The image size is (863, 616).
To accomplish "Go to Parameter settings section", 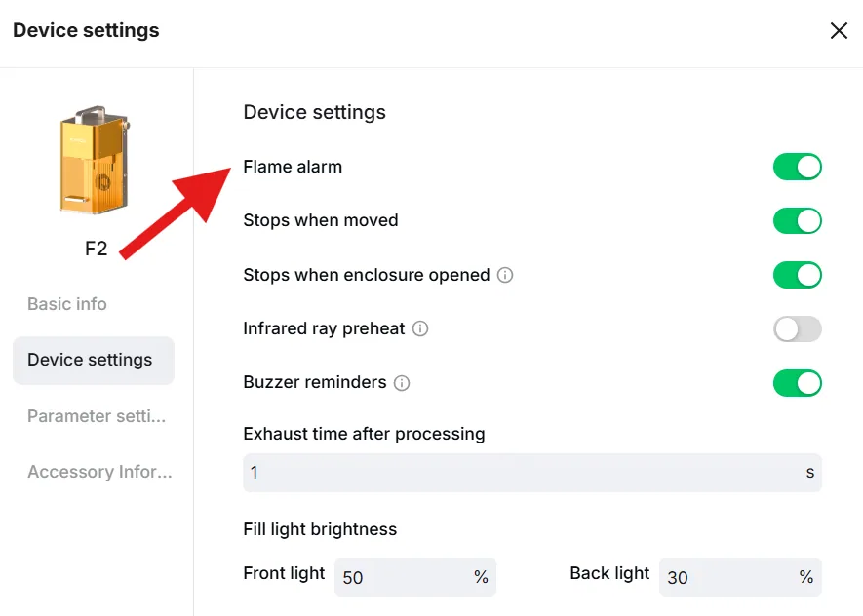I will 97,416.
